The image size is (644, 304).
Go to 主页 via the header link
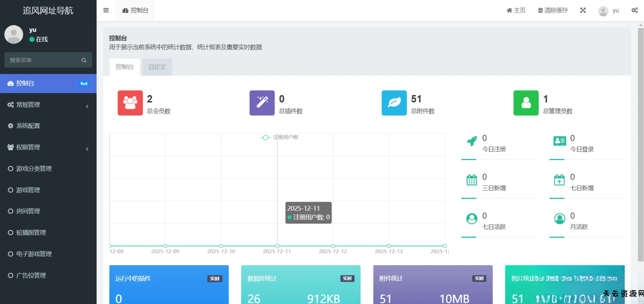(x=516, y=10)
